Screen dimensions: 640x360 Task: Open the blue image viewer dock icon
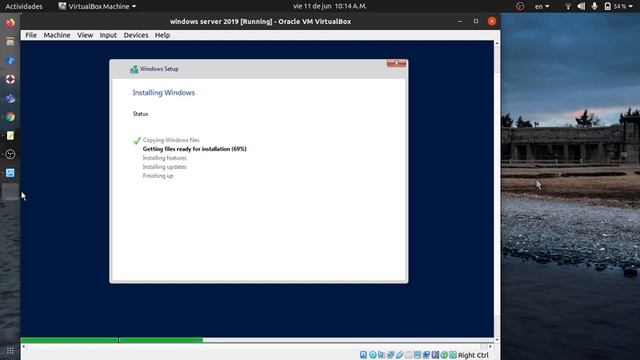(x=10, y=173)
